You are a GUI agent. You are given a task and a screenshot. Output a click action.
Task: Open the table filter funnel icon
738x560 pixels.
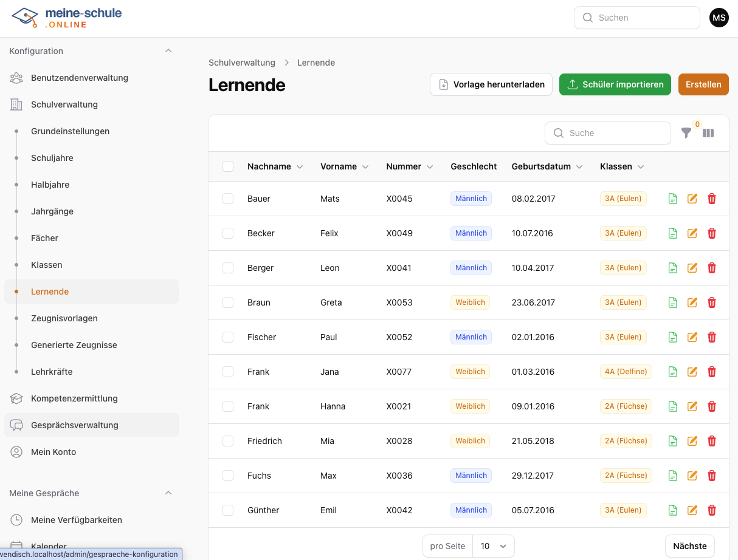(686, 133)
